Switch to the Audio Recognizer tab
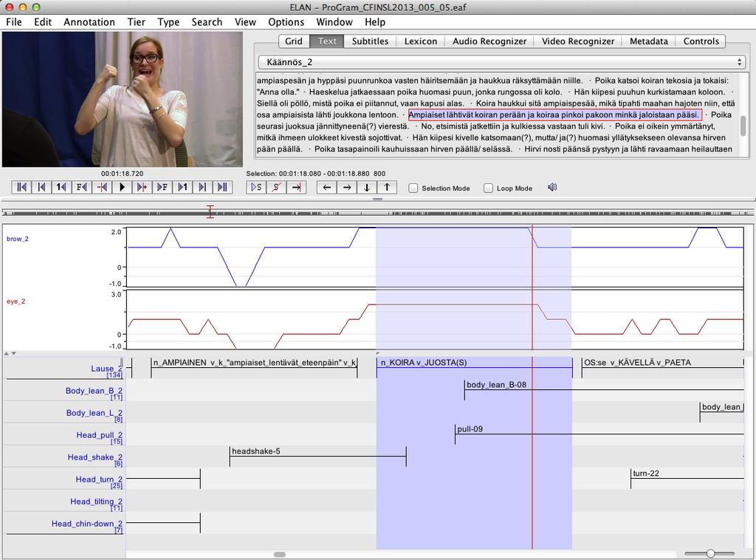Image resolution: width=756 pixels, height=560 pixels. [x=489, y=41]
